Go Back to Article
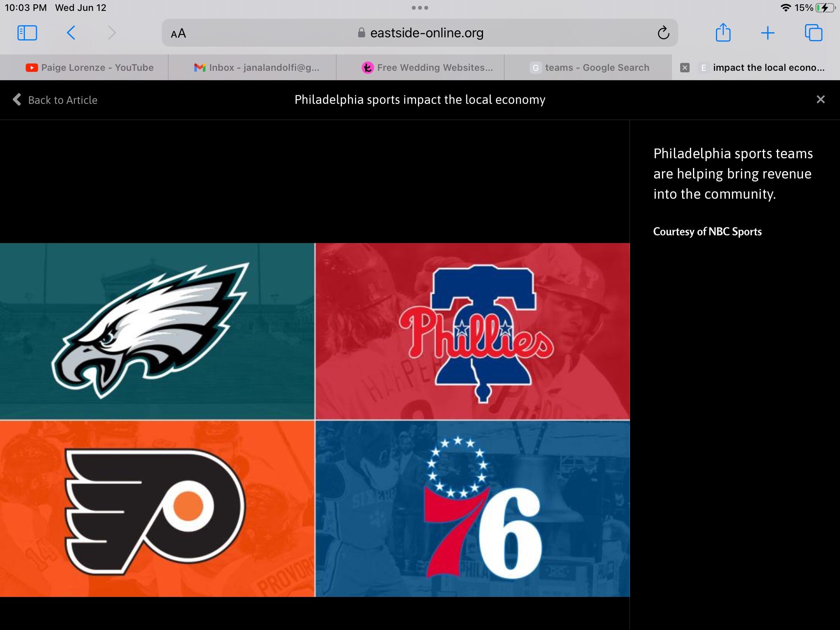840x630 pixels. point(55,100)
